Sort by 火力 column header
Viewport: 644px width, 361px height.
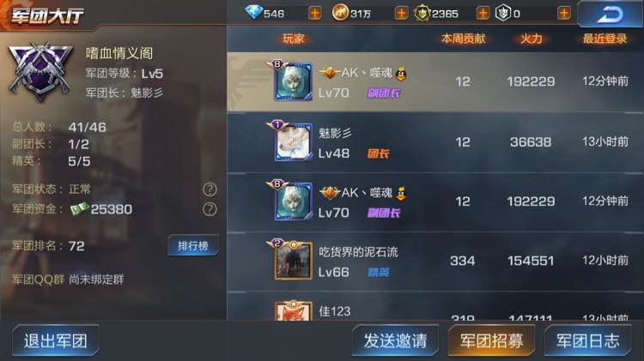pyautogui.click(x=531, y=39)
